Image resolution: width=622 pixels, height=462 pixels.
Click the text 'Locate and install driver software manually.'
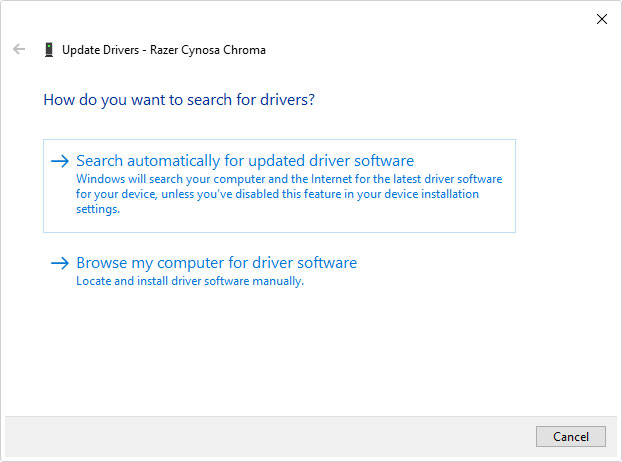coord(190,281)
